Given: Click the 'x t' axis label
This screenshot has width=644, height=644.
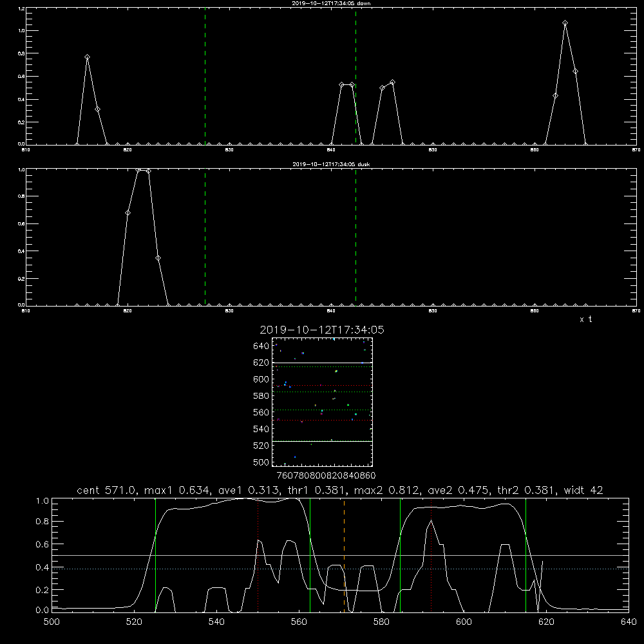Looking at the screenshot, I should [586, 319].
